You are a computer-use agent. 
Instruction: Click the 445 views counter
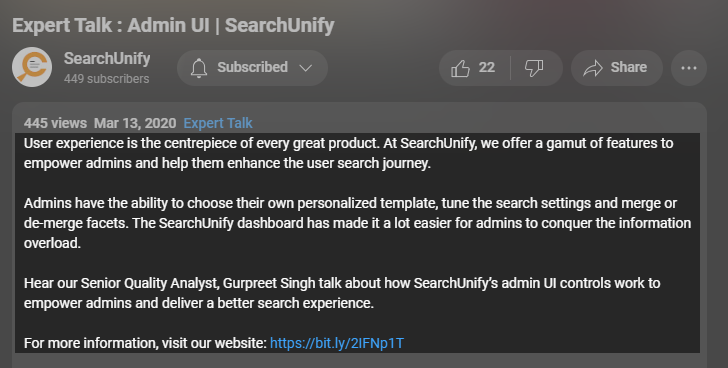click(55, 123)
